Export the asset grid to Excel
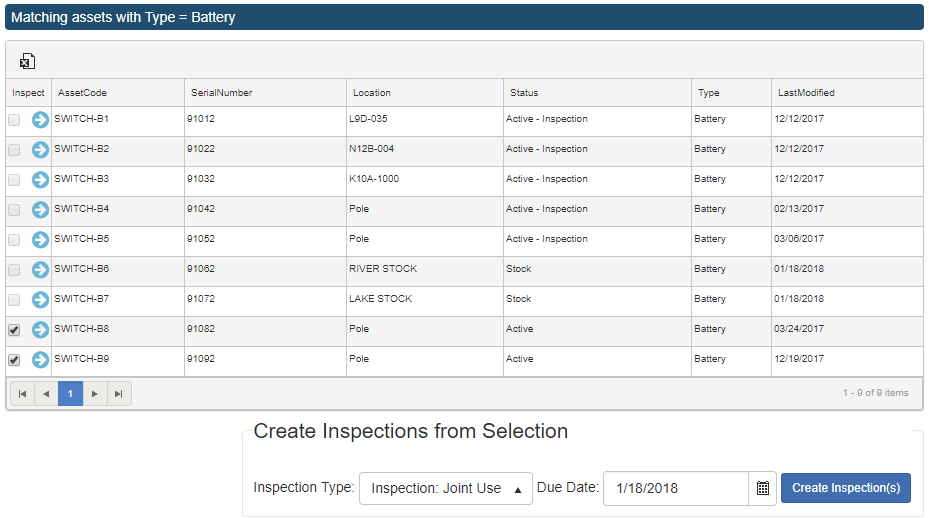This screenshot has width=929, height=518. tap(27, 61)
